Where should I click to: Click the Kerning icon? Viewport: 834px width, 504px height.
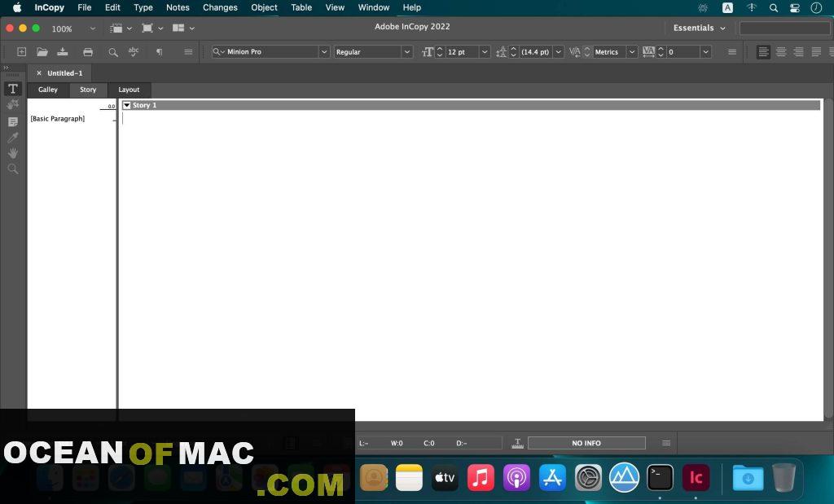(574, 52)
